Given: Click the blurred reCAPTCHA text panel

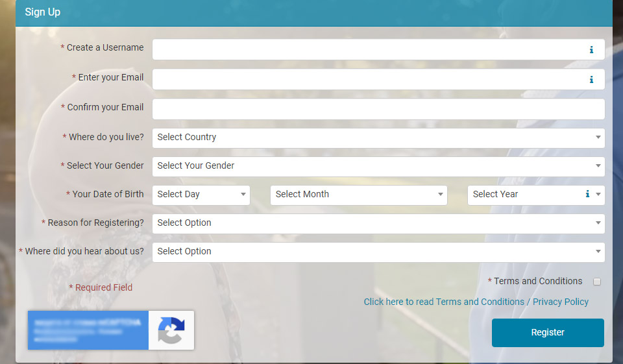Looking at the screenshot, I should 88,330.
